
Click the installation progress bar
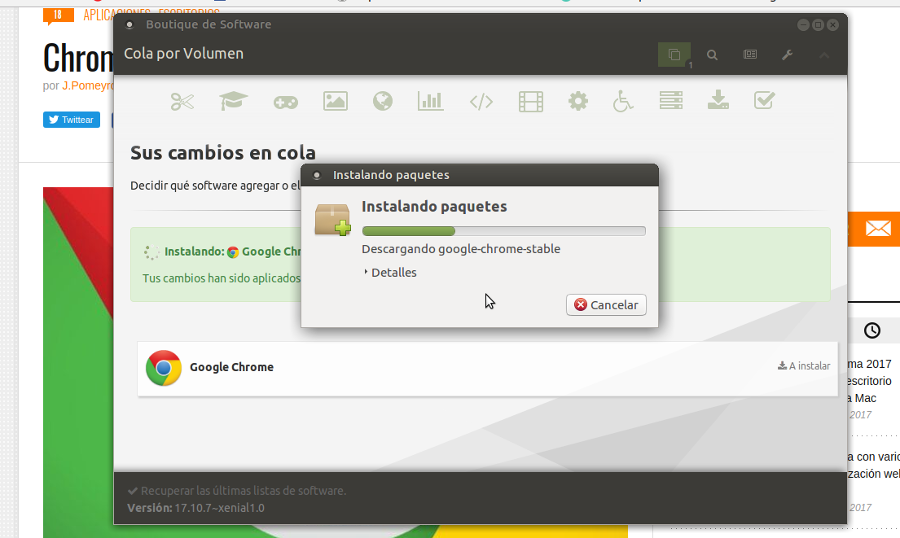(503, 231)
